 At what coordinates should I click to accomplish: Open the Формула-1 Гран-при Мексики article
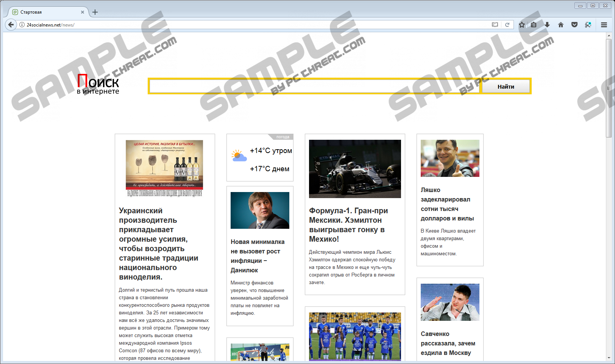coord(348,225)
